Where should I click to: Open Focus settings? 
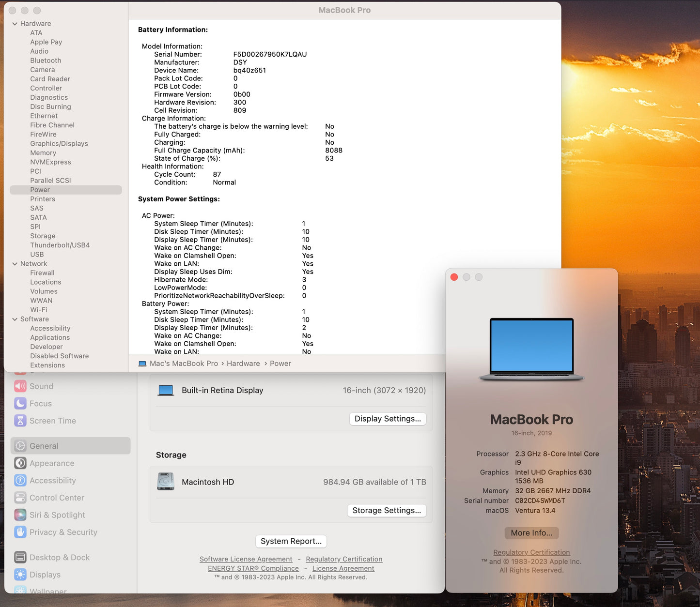pos(41,403)
